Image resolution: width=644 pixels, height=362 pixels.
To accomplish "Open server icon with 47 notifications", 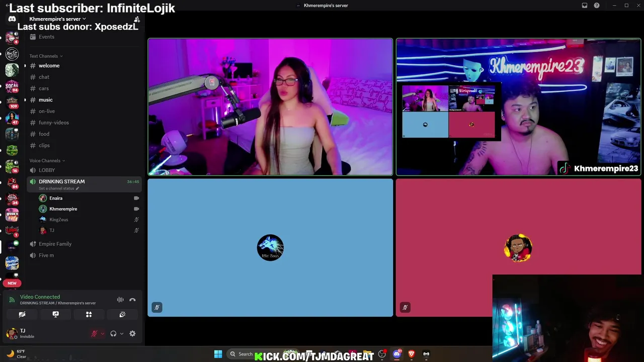I will [x=12, y=118].
